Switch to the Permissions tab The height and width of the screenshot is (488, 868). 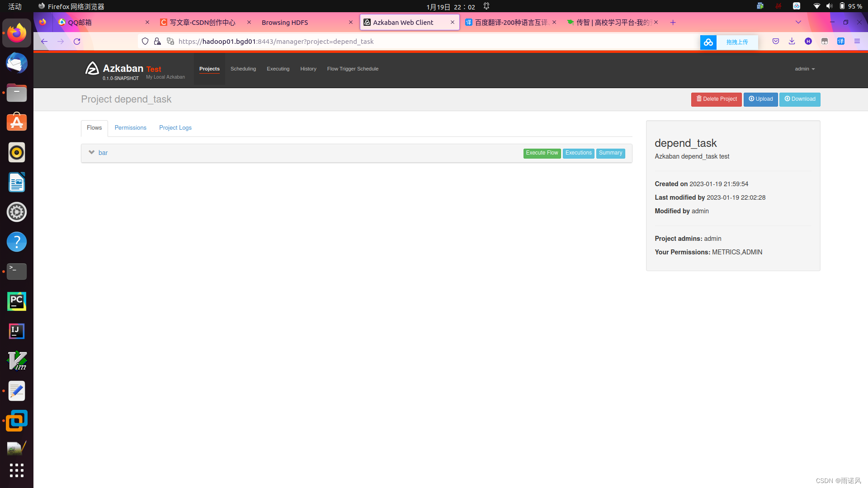[130, 128]
